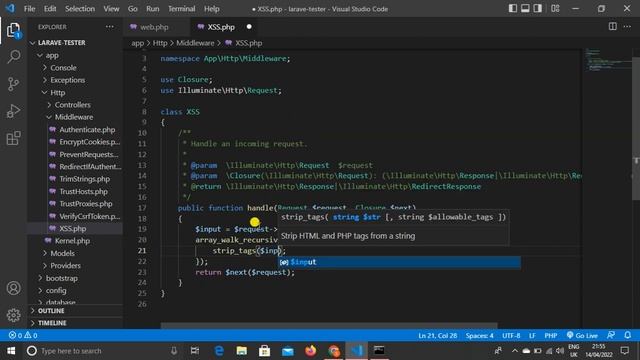The width and height of the screenshot is (640, 360).
Task: Open the Manage gear icon
Action: [13, 315]
